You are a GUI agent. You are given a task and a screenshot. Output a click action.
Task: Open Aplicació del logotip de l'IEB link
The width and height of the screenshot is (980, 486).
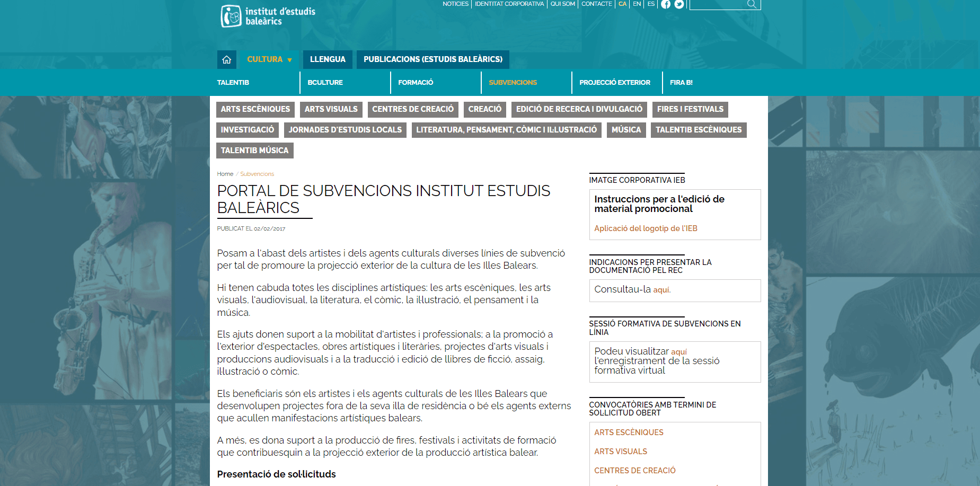646,228
